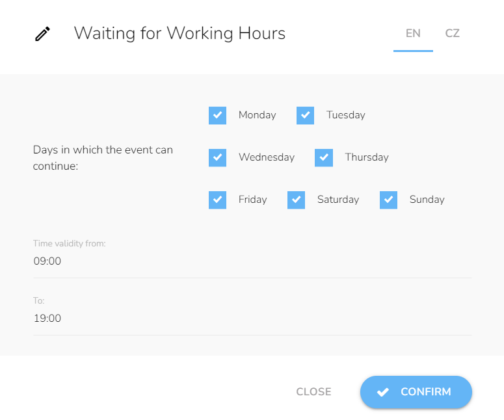This screenshot has width=504, height=420.
Task: Click the pencil edit icon
Action: [x=42, y=34]
